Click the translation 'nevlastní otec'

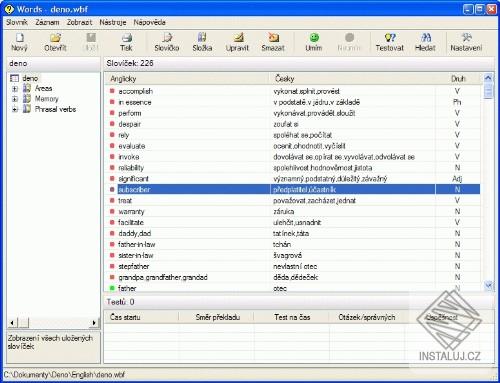pos(295,266)
